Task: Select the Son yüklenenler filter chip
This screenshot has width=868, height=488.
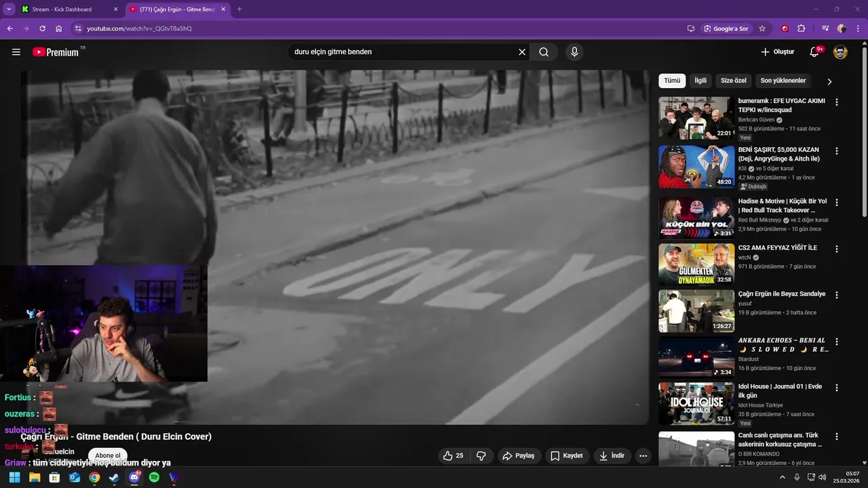Action: coord(783,81)
